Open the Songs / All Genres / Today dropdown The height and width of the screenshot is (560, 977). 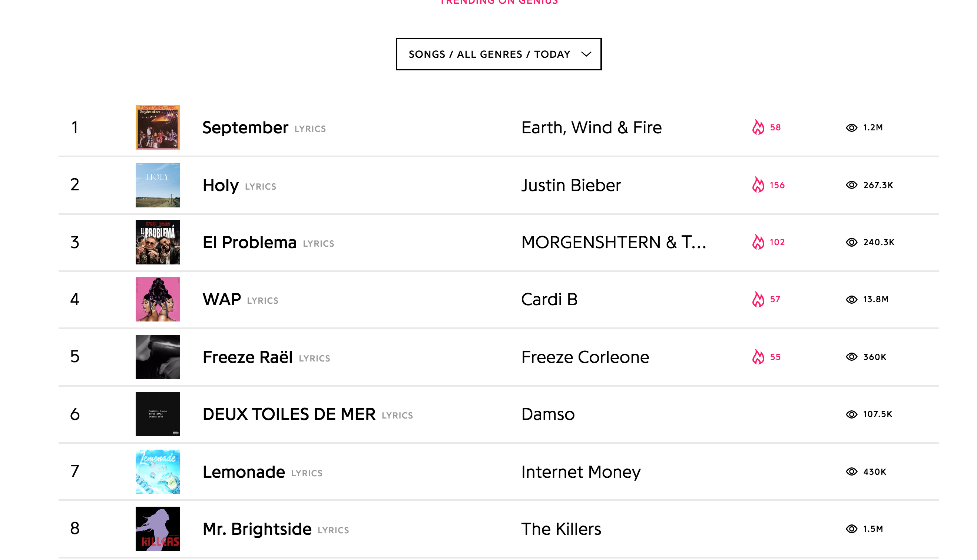click(498, 54)
